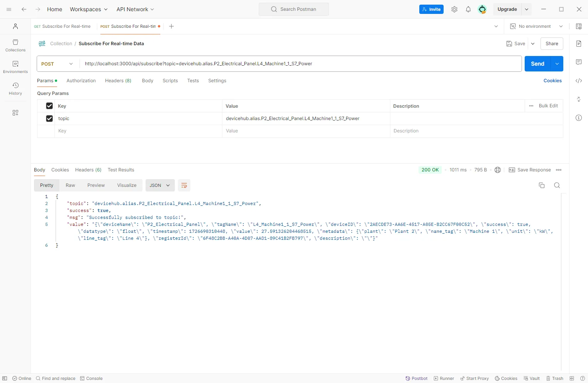Image resolution: width=588 pixels, height=383 pixels.
Task: Open the request Body tab
Action: 147,81
